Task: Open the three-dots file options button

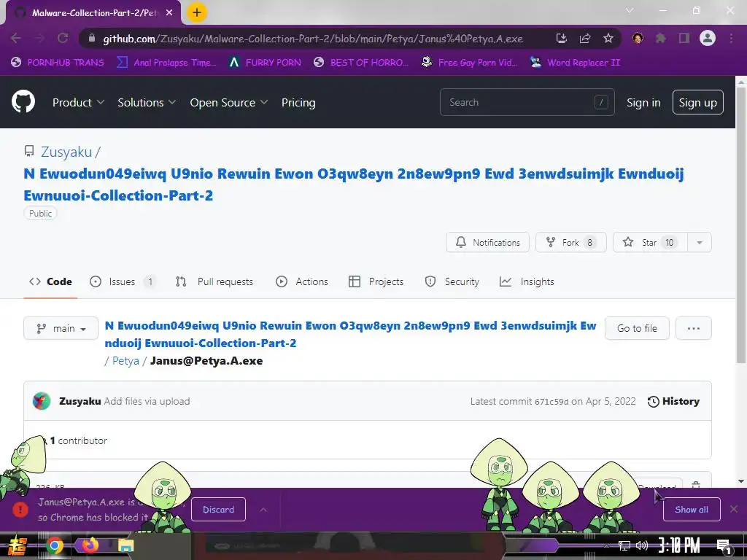Action: click(694, 328)
